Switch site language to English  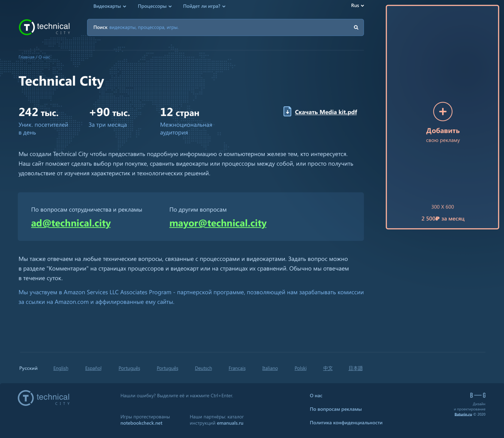[x=61, y=368]
